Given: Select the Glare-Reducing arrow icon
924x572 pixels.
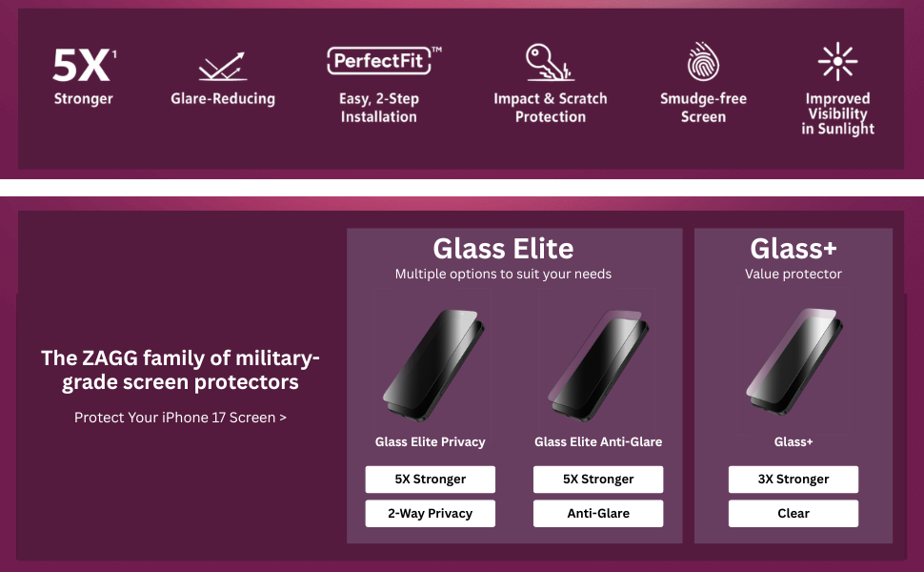Looking at the screenshot, I should click(x=223, y=66).
